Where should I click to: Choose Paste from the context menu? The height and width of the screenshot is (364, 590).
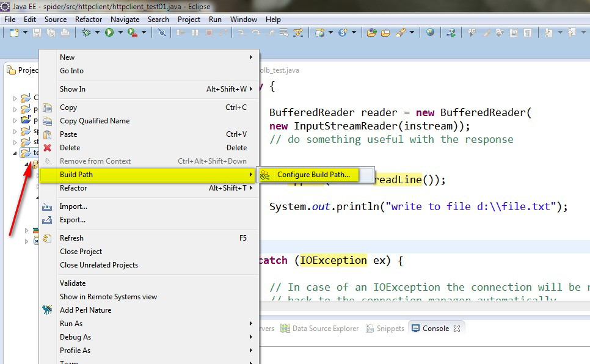coord(149,134)
